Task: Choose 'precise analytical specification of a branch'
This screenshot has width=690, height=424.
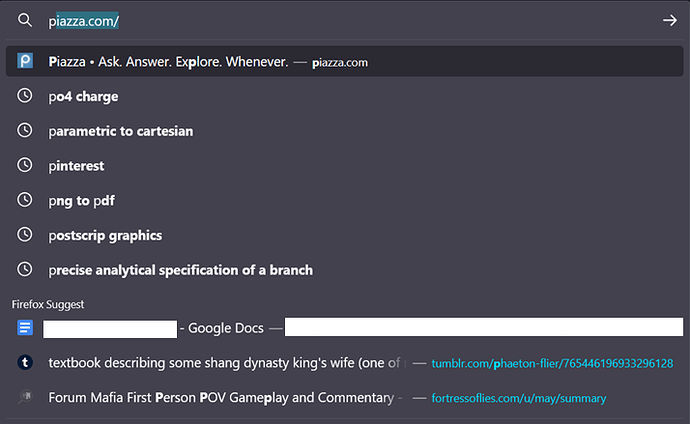Action: tap(345, 270)
